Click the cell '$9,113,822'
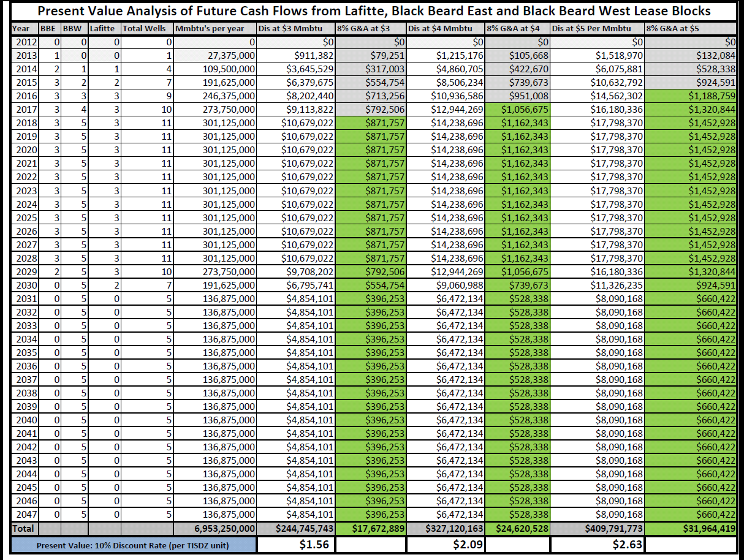The image size is (744, 560). pyautogui.click(x=296, y=110)
